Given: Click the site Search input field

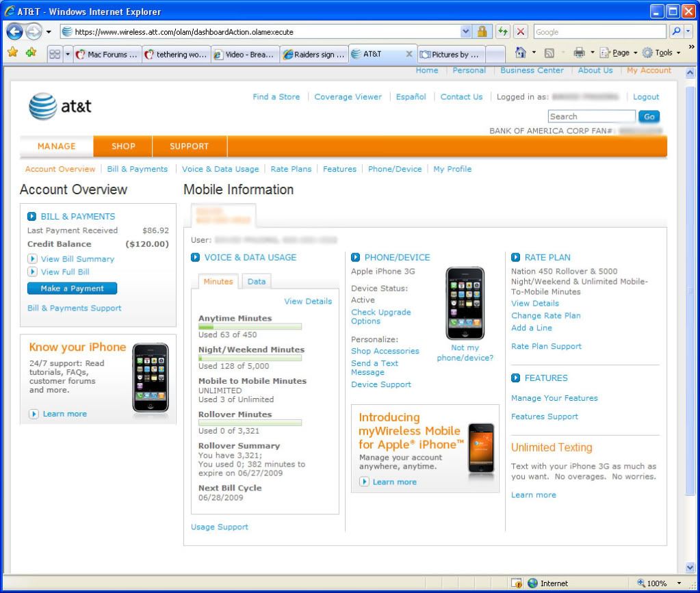Looking at the screenshot, I should [591, 116].
